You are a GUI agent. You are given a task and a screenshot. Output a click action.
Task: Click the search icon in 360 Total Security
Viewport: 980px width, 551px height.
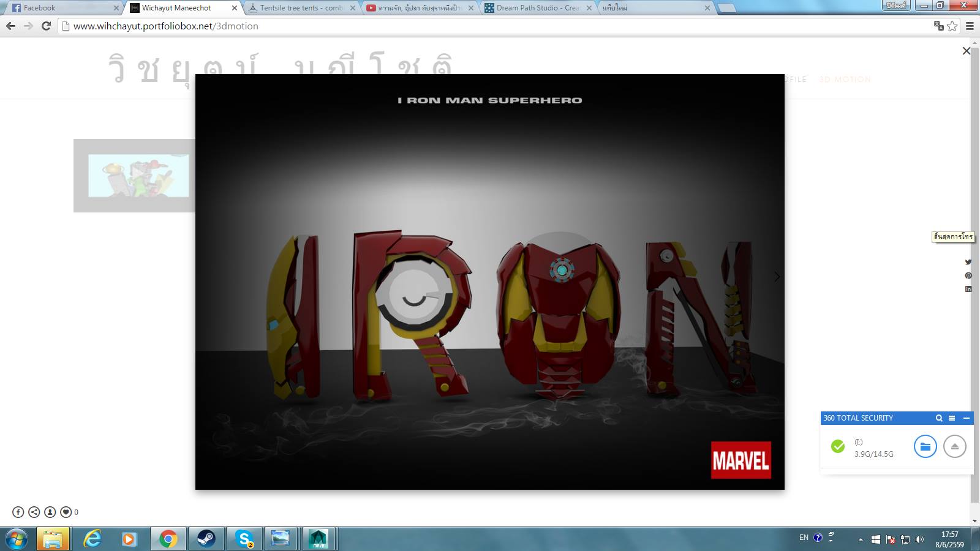[x=939, y=418]
